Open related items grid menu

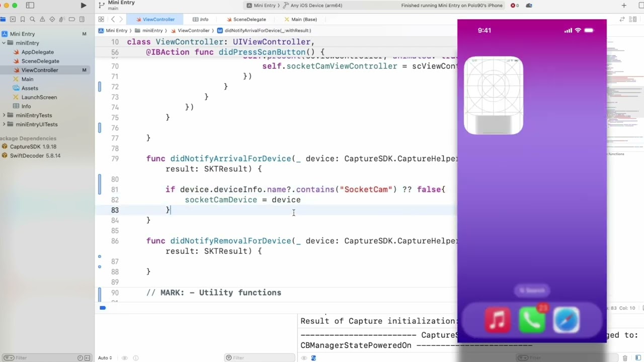tap(101, 20)
